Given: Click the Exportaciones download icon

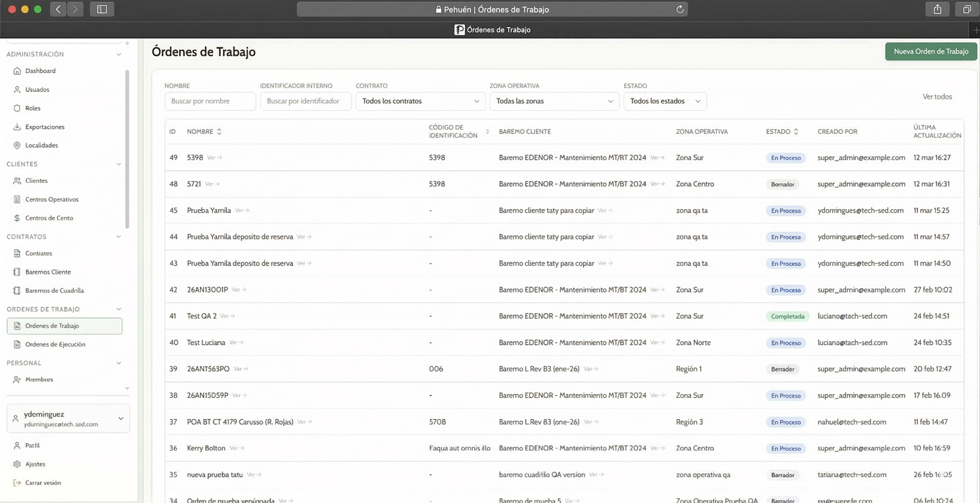Looking at the screenshot, I should coord(17,127).
